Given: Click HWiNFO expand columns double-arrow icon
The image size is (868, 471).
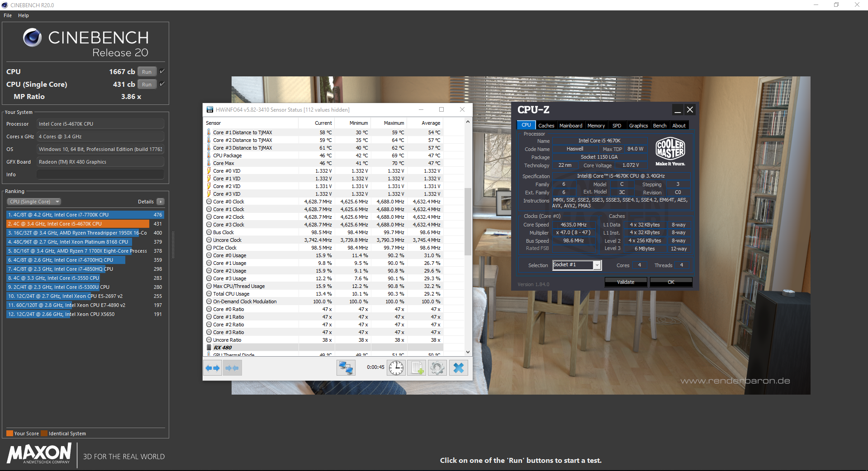Looking at the screenshot, I should point(213,368).
